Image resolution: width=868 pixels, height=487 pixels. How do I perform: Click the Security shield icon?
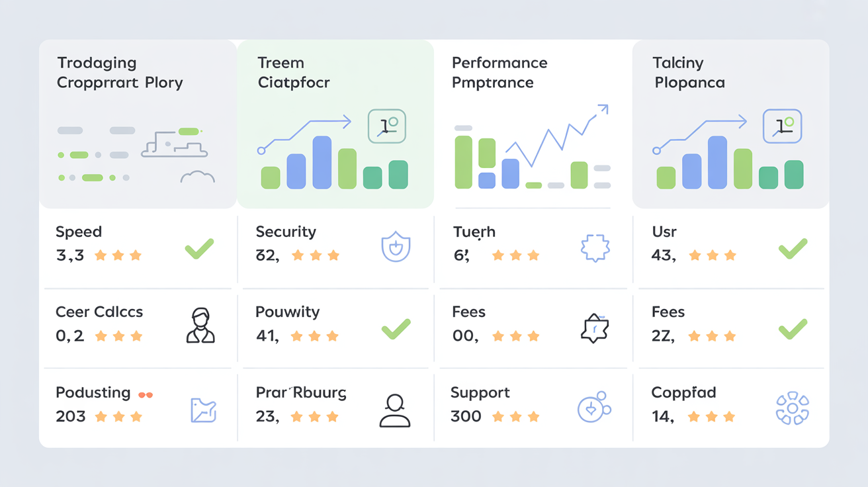pyautogui.click(x=396, y=247)
